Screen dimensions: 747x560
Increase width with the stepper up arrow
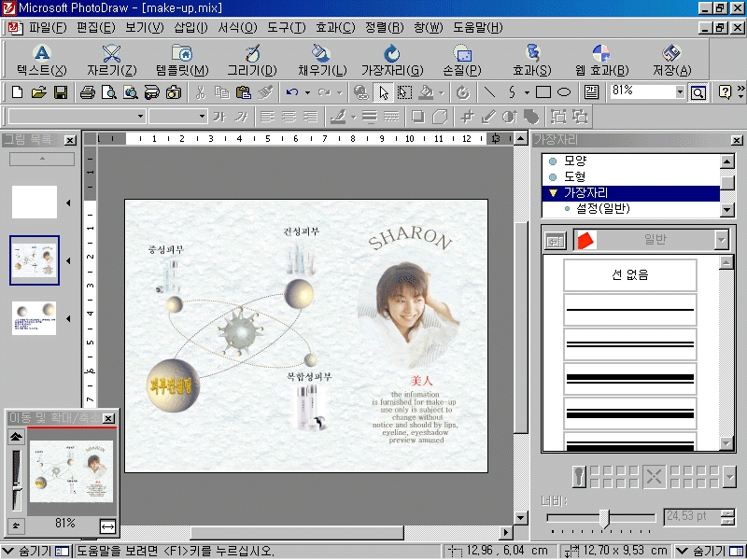tap(727, 512)
